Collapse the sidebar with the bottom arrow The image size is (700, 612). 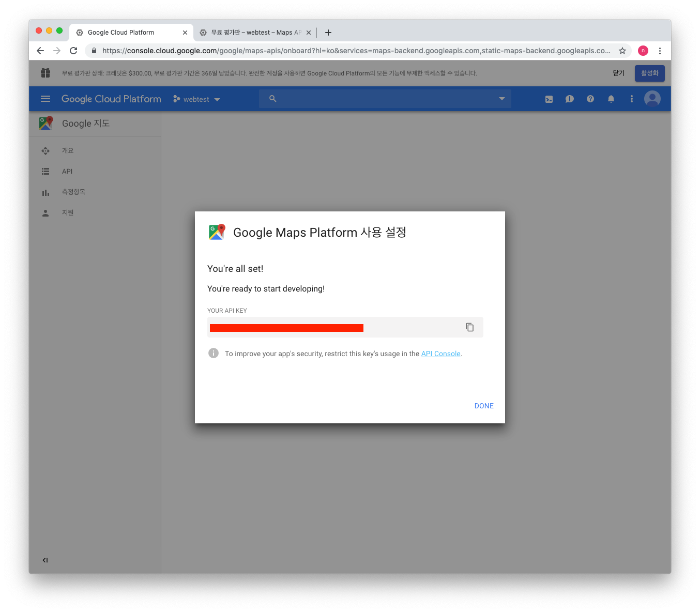tap(45, 560)
